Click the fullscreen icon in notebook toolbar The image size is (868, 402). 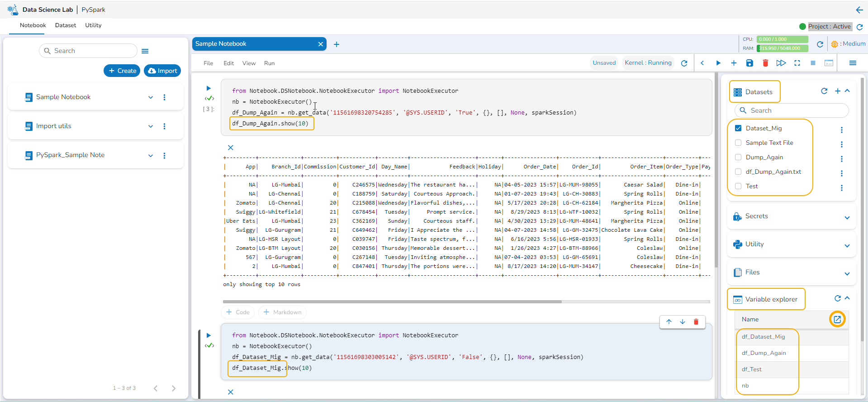(x=797, y=63)
